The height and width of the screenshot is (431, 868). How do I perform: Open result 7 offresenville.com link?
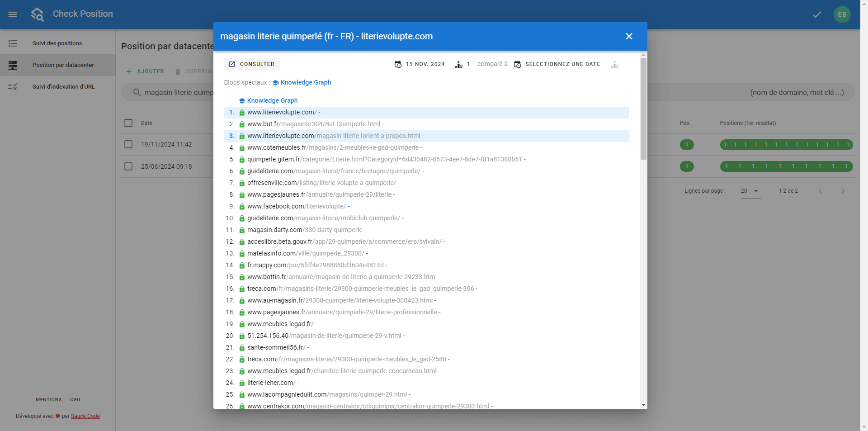click(x=321, y=183)
